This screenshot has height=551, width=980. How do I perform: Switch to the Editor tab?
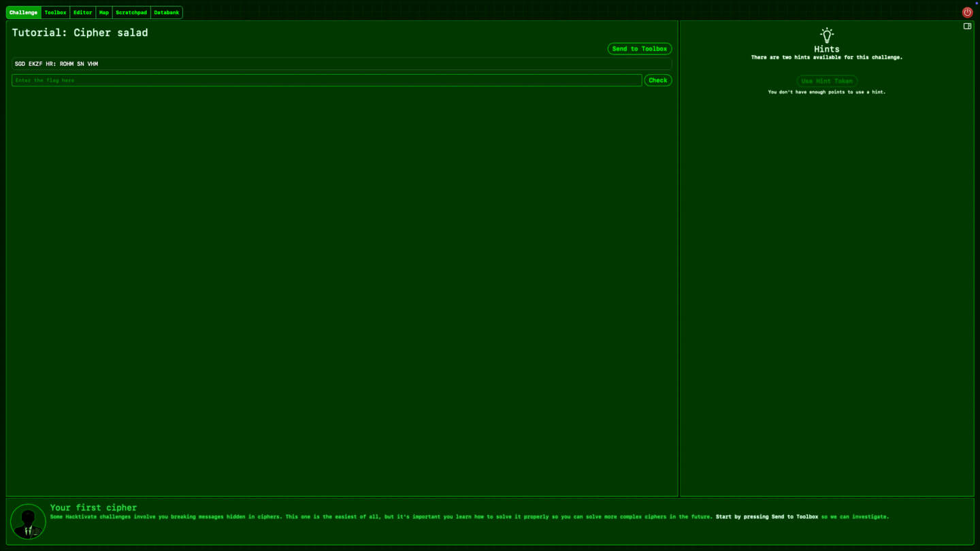coord(82,12)
